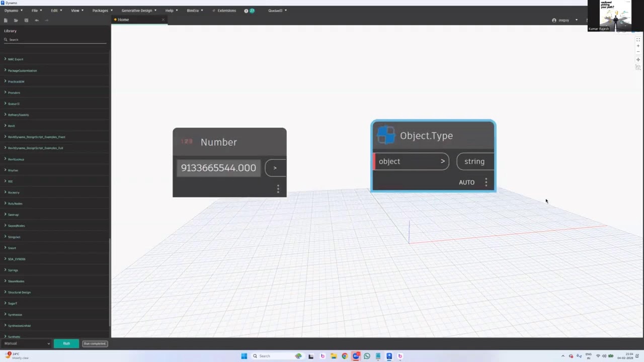Click the orbit mode icon on canvas
This screenshot has height=362, width=644.
tap(638, 67)
